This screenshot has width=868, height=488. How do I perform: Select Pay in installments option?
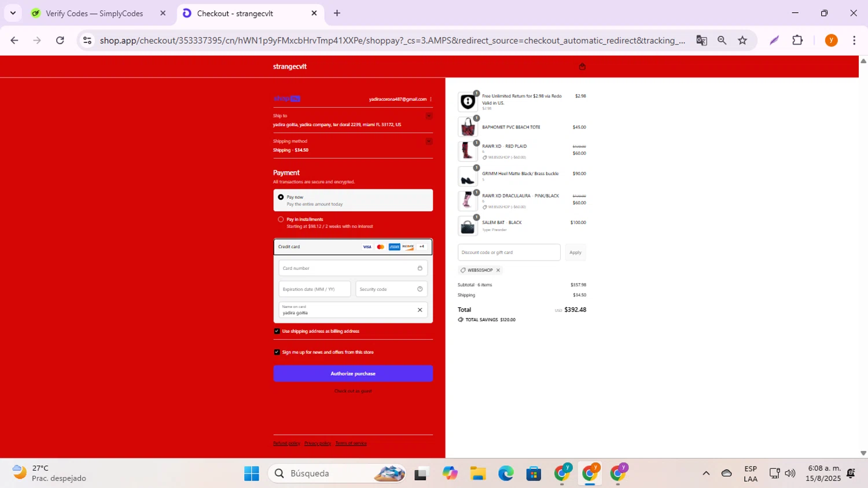[x=281, y=219]
